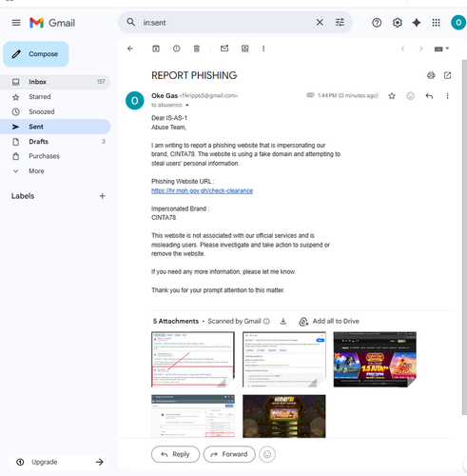The image size is (467, 476).
Task: Click the has-attachment paperclip icon
Action: pyautogui.click(x=310, y=95)
